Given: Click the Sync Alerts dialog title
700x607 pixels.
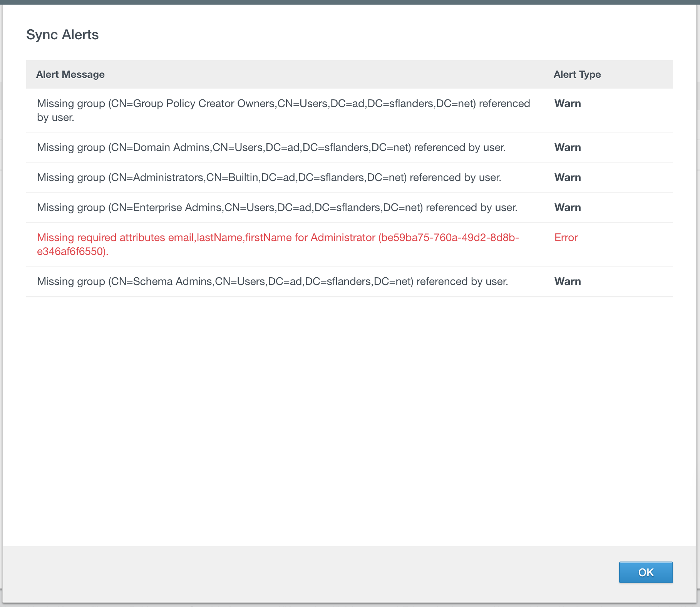Looking at the screenshot, I should [62, 35].
